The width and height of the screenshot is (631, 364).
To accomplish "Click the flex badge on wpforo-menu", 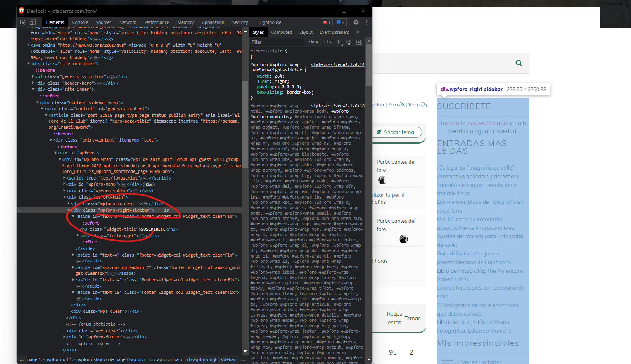I will [149, 184].
